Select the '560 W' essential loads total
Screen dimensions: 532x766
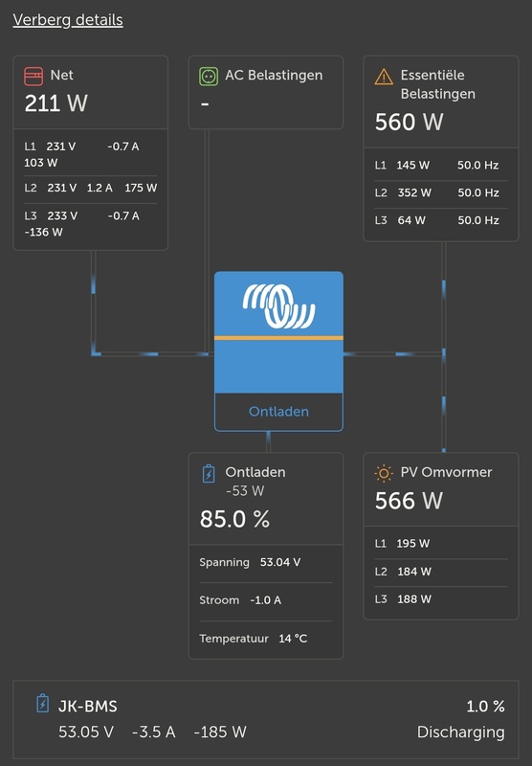click(409, 123)
